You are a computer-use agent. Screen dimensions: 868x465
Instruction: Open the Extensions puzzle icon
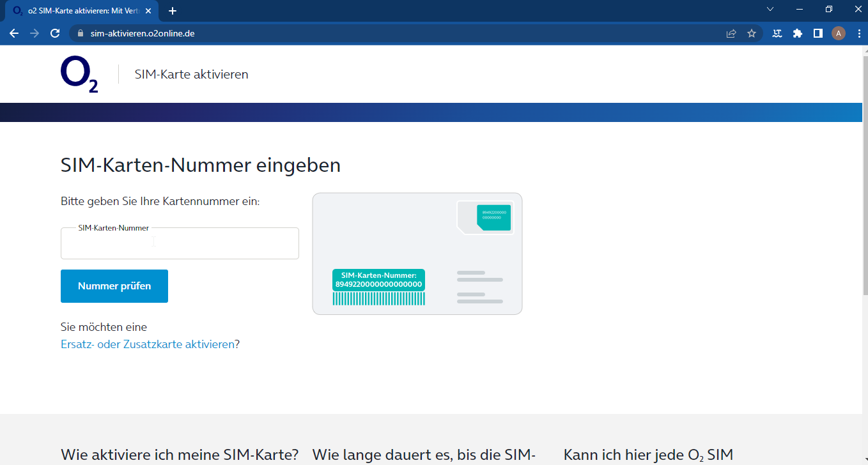point(798,33)
